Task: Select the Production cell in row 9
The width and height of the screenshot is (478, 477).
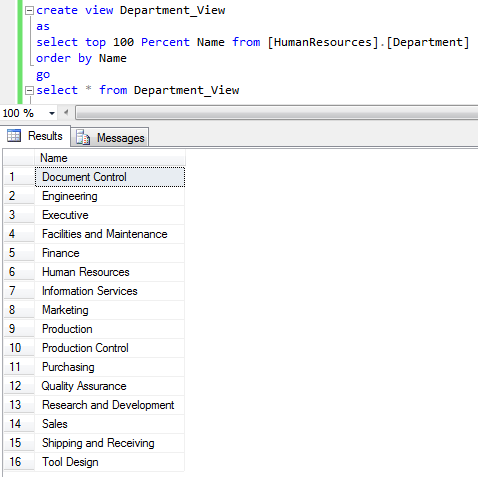Action: tap(110, 329)
